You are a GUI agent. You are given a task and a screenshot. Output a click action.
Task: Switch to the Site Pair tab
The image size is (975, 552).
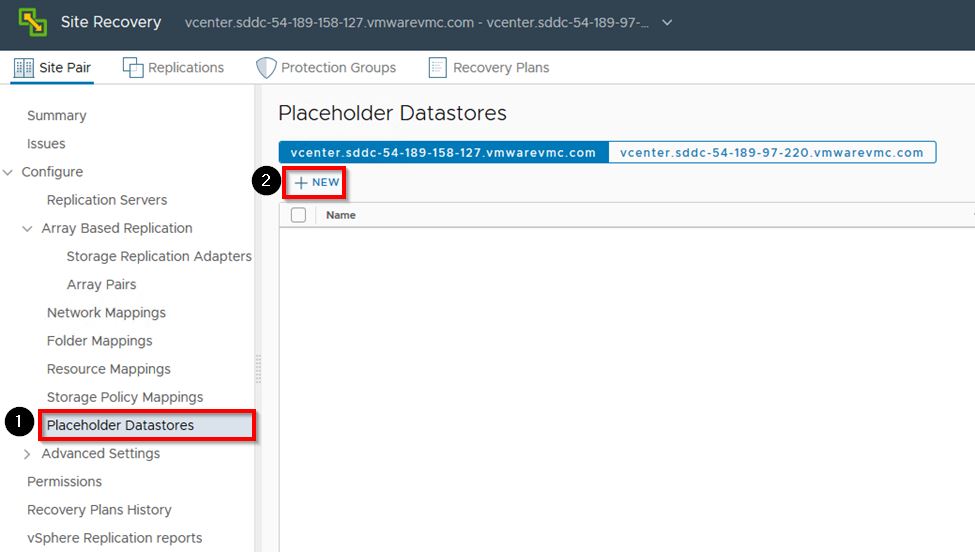pyautogui.click(x=52, y=68)
